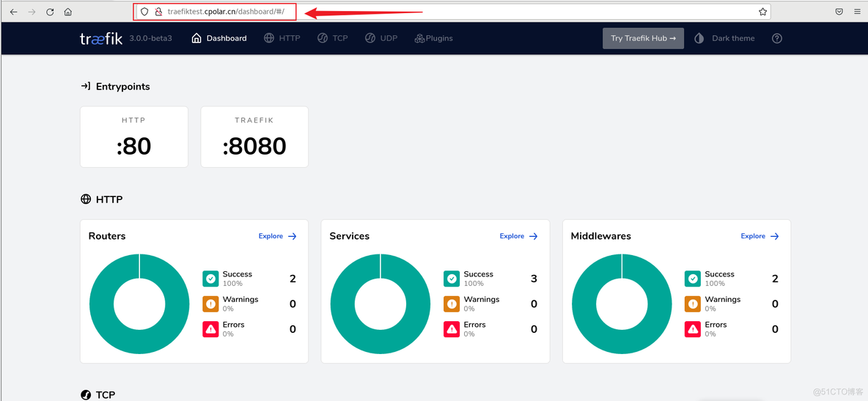Go to the Plugins tab

click(x=433, y=38)
